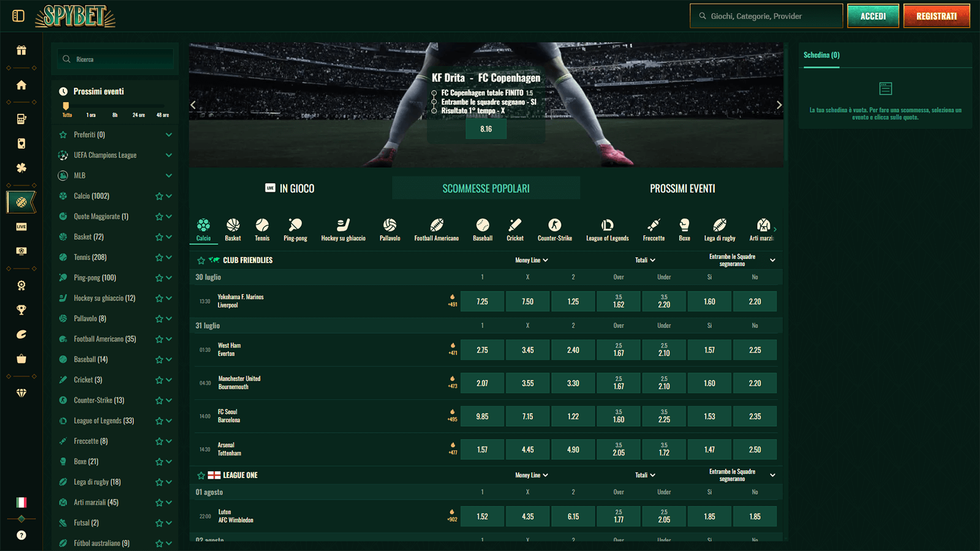This screenshot has height=551, width=980.
Task: Favorite League One league star
Action: (201, 475)
